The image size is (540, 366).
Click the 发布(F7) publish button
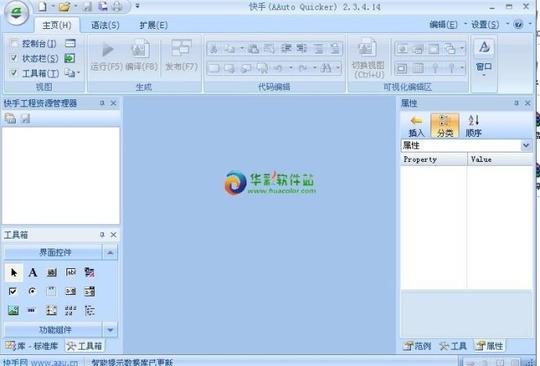[181, 55]
